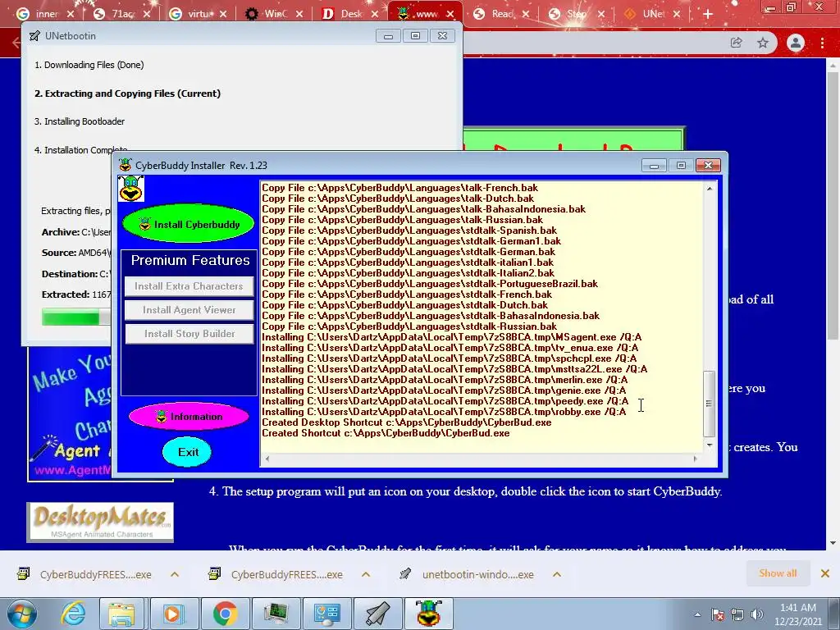Click installer log scroll up arrow

point(710,189)
